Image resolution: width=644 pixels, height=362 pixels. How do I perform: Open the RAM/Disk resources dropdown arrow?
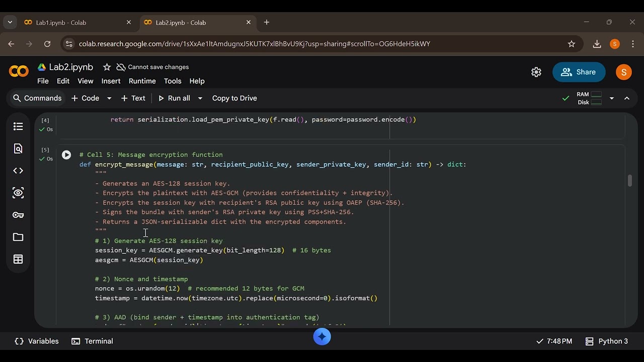pyautogui.click(x=612, y=98)
